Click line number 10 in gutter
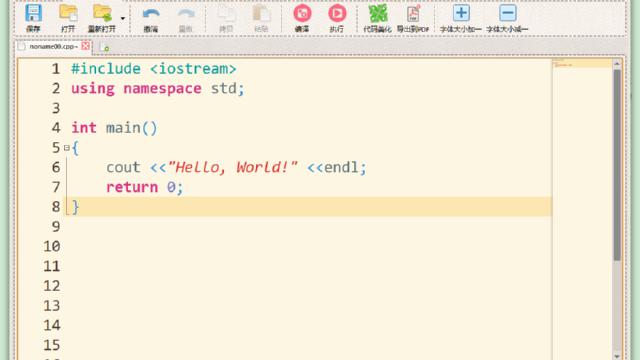 click(x=52, y=247)
